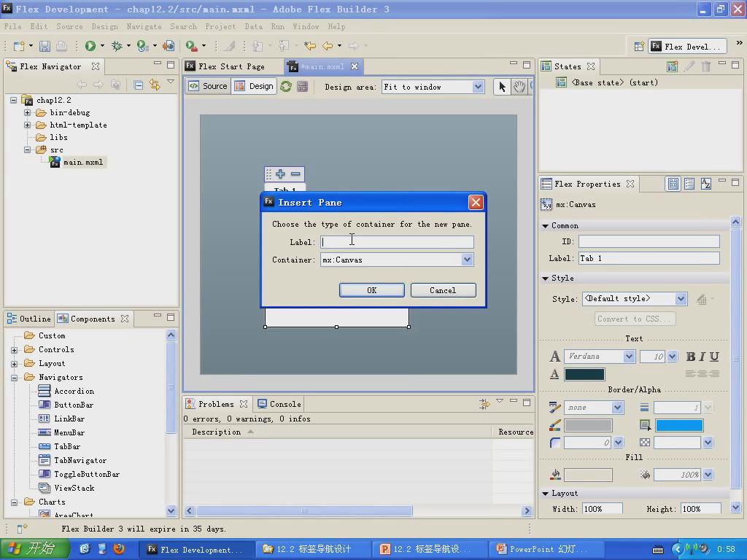Remove a tab with the minus icon

pos(295,174)
